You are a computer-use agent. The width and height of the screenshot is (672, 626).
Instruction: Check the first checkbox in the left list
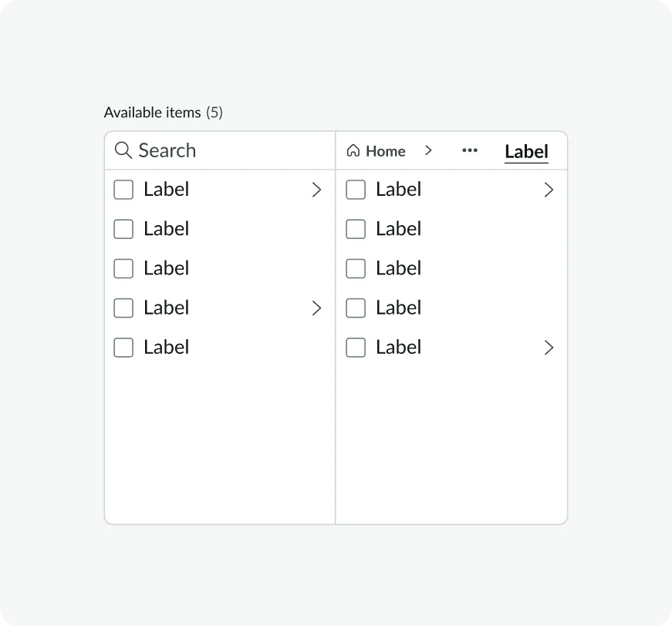tap(123, 190)
